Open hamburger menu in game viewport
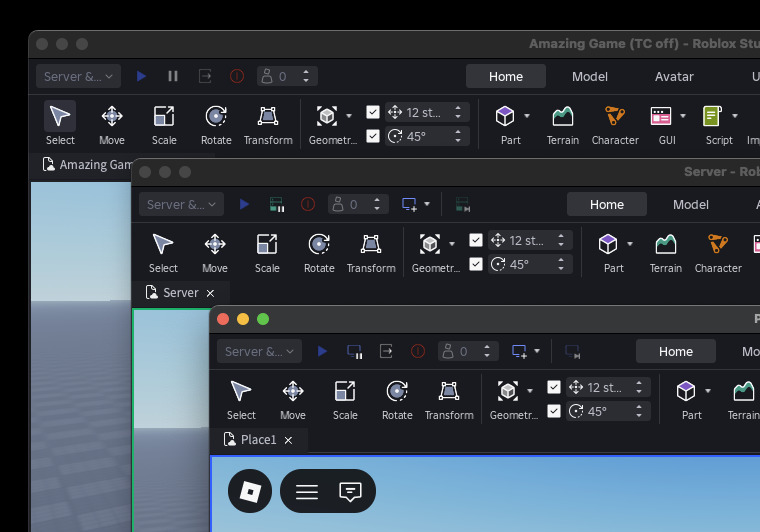 [307, 492]
